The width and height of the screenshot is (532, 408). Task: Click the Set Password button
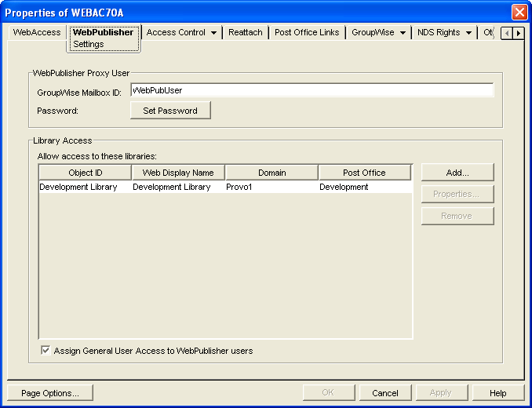(x=170, y=111)
